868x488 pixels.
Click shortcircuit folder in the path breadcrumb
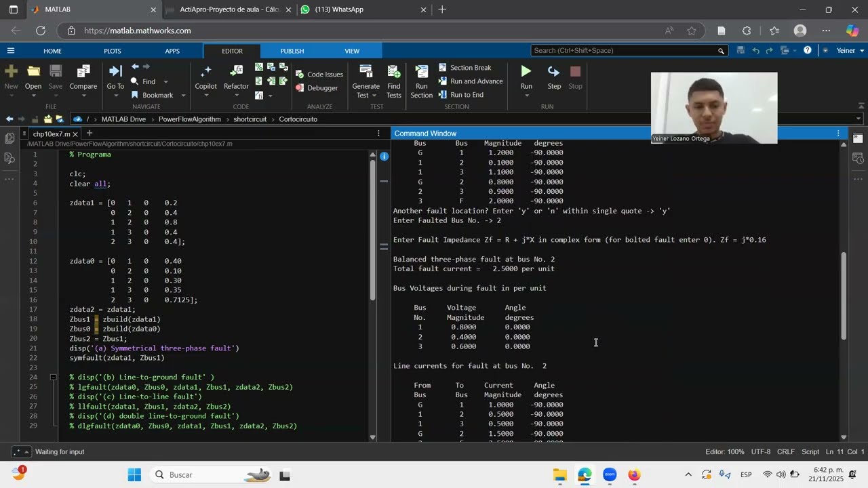click(x=250, y=119)
